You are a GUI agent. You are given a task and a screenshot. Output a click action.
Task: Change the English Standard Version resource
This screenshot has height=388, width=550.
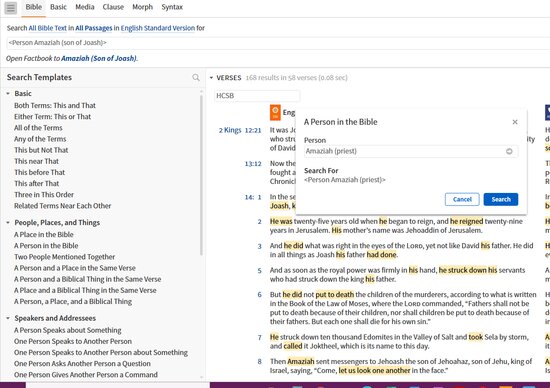pyautogui.click(x=158, y=28)
